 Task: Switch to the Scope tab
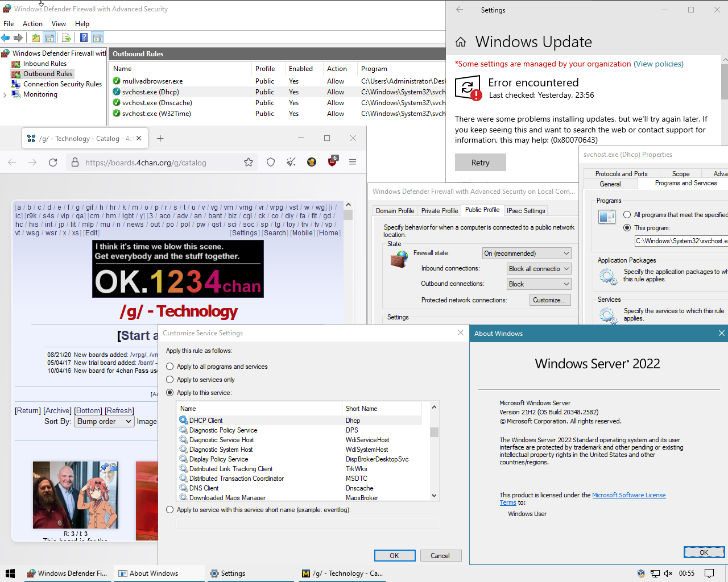tap(681, 174)
